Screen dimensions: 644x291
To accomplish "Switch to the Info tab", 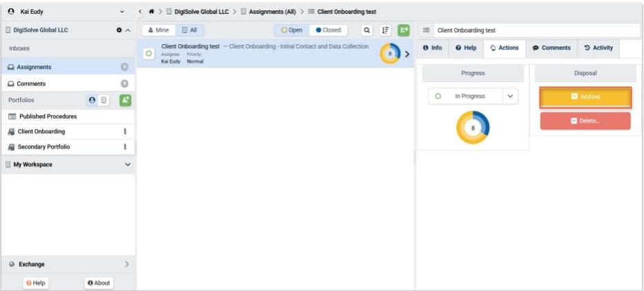I will [433, 48].
